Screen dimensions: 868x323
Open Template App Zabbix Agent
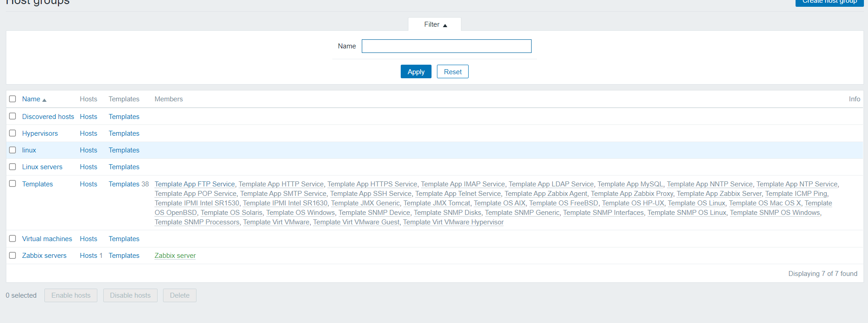(x=546, y=194)
